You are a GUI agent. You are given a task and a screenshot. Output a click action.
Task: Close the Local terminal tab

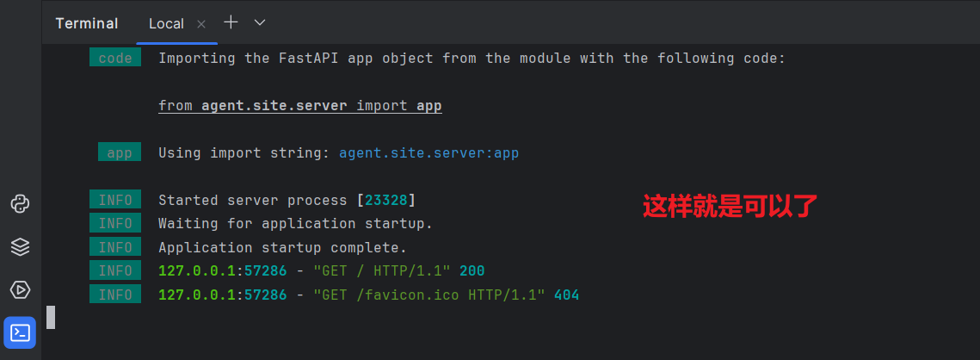(201, 24)
